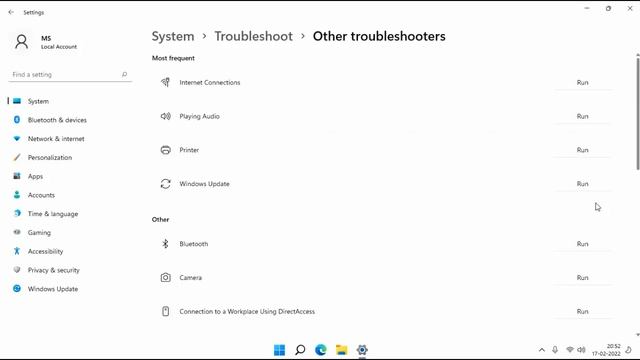This screenshot has width=640, height=360.
Task: Click the Time & language globe icon
Action: coord(17,213)
